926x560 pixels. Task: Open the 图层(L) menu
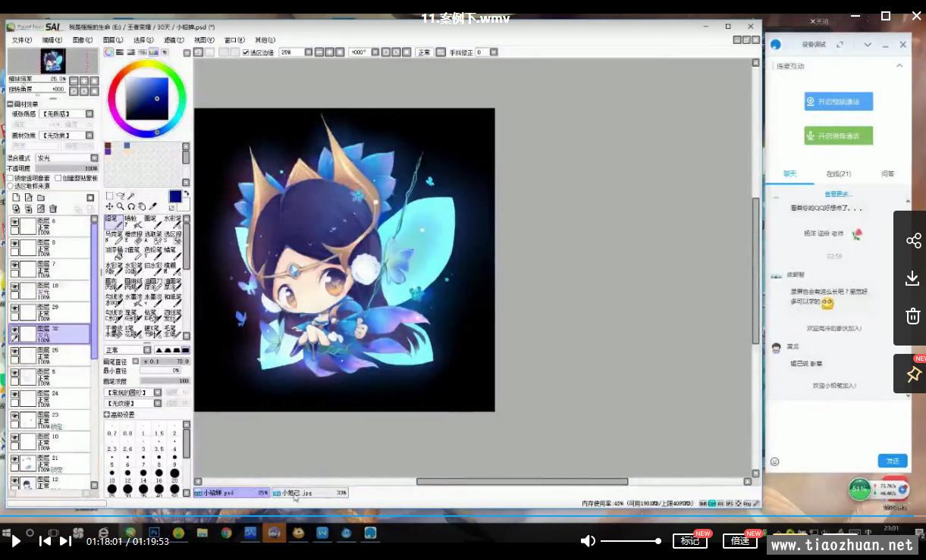pos(112,40)
